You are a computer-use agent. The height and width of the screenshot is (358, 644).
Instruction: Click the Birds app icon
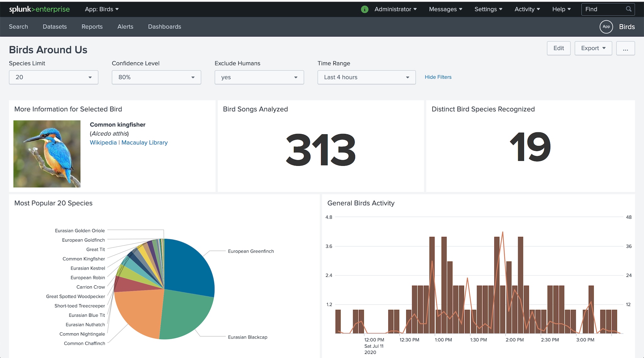coord(607,26)
